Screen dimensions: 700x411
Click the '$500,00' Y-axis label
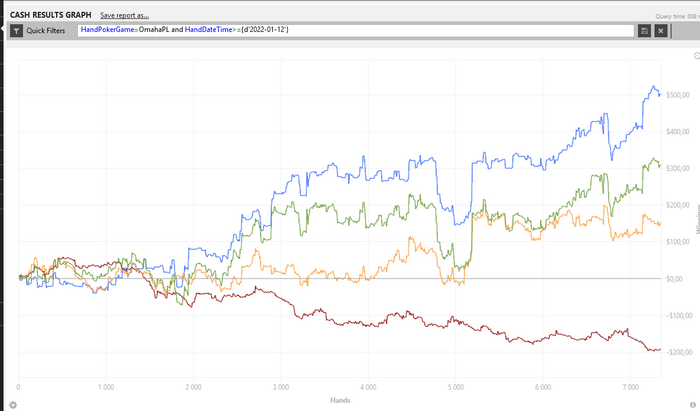(x=678, y=95)
